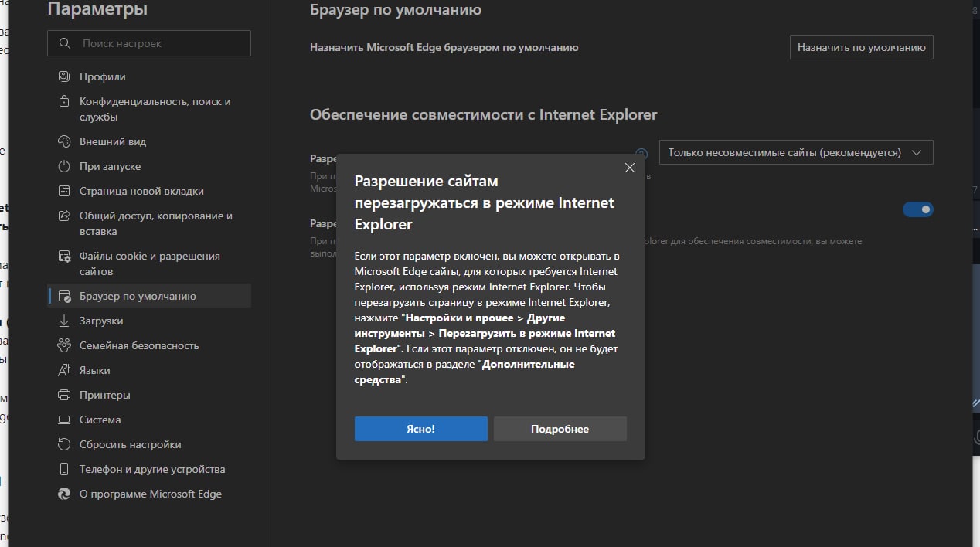The image size is (980, 547).
Task: Click the cookies and permissions icon
Action: [65, 256]
